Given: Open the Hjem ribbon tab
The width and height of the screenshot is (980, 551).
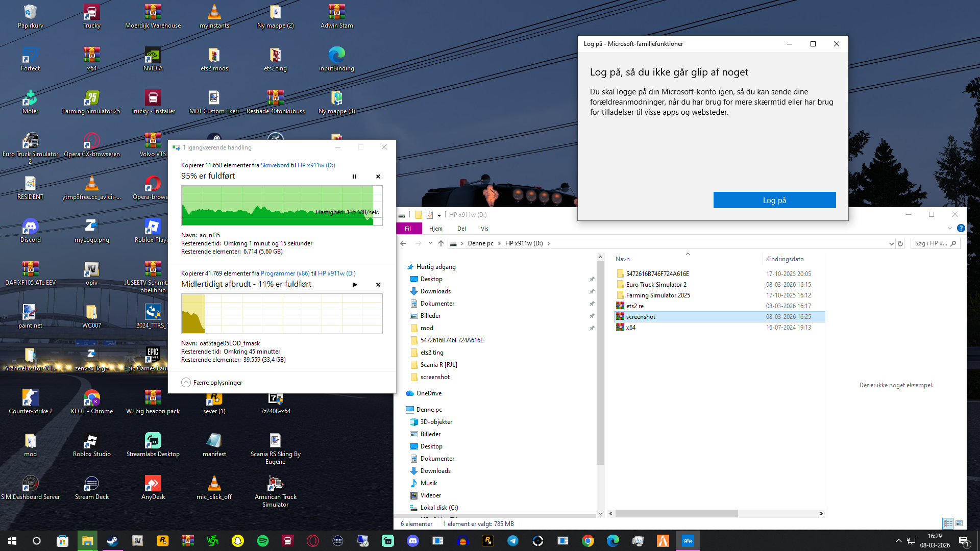Looking at the screenshot, I should tap(435, 229).
